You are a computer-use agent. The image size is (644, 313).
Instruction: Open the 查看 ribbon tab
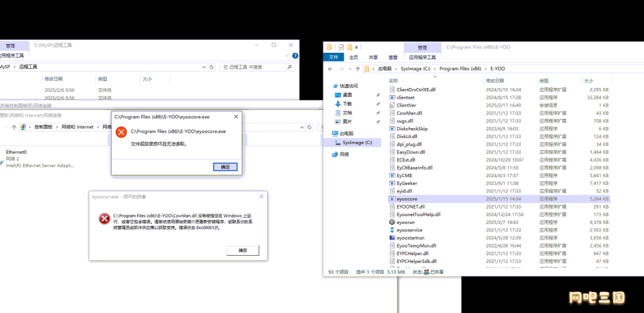click(393, 57)
